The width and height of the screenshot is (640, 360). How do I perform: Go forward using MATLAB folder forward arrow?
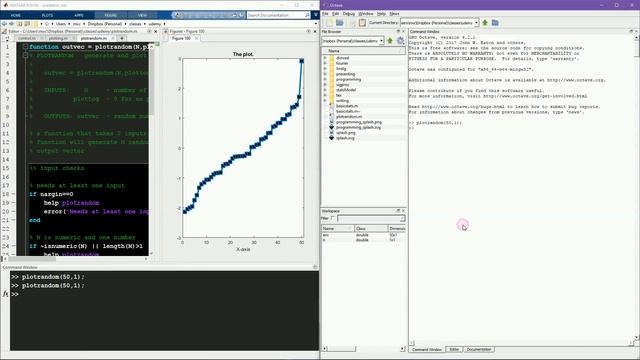11,24
